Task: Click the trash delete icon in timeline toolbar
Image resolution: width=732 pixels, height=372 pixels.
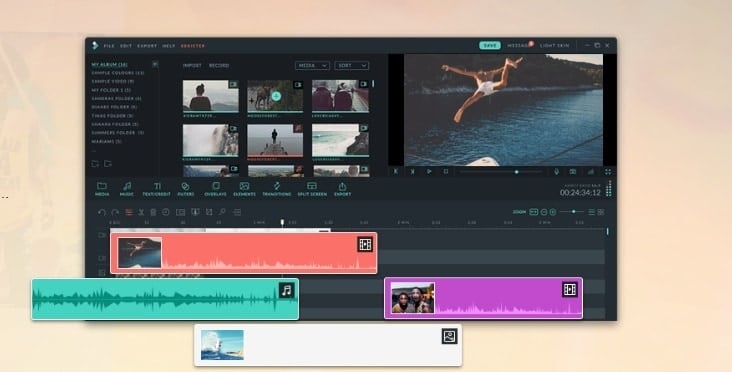Action: pyautogui.click(x=153, y=212)
